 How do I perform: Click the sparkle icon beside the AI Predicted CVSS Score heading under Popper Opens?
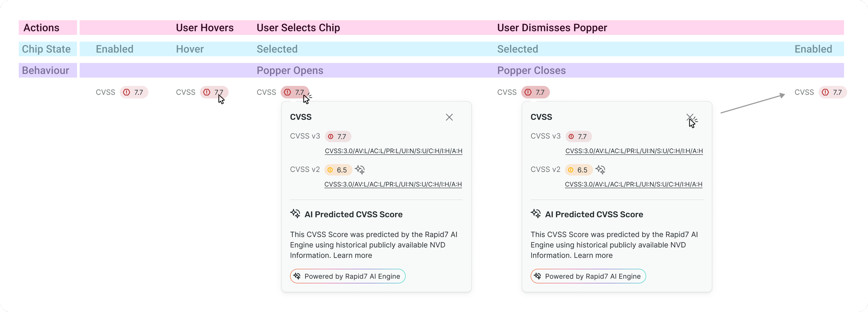click(295, 214)
